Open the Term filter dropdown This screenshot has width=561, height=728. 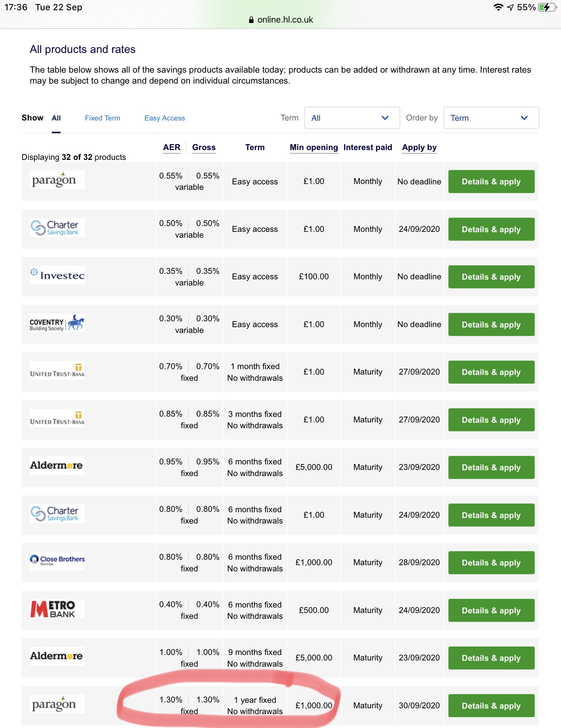[352, 118]
